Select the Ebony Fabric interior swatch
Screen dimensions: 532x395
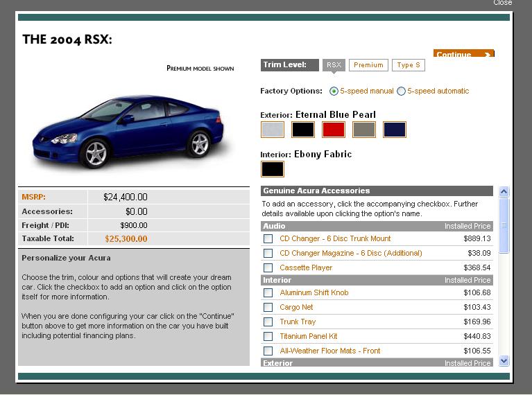(273, 169)
